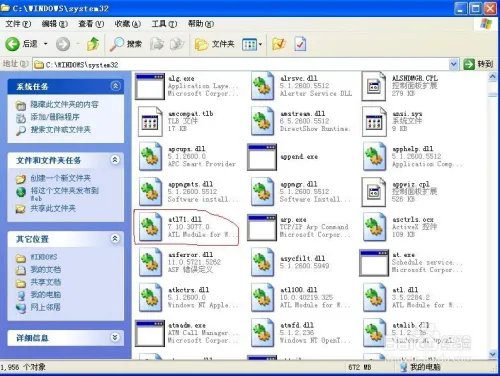Viewport: 500px width, 376px height.
Task: Open WINDOWS folder in 其它位置
Action: (44, 257)
